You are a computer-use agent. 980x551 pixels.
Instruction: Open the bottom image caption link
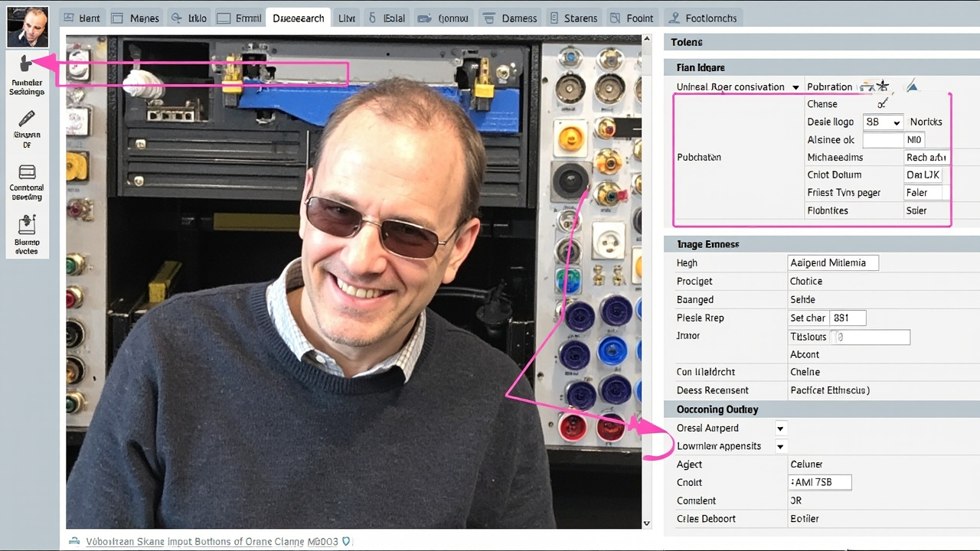[212, 541]
